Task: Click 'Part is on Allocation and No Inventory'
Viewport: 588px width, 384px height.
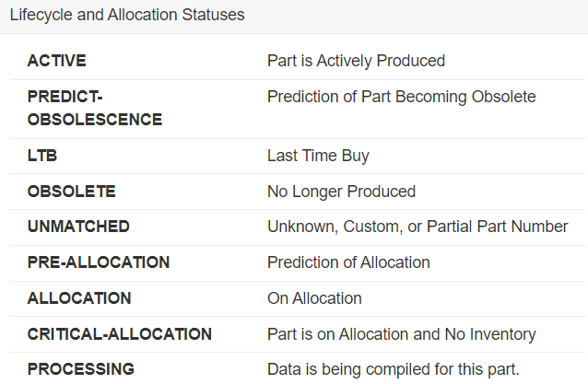Action: [x=401, y=334]
